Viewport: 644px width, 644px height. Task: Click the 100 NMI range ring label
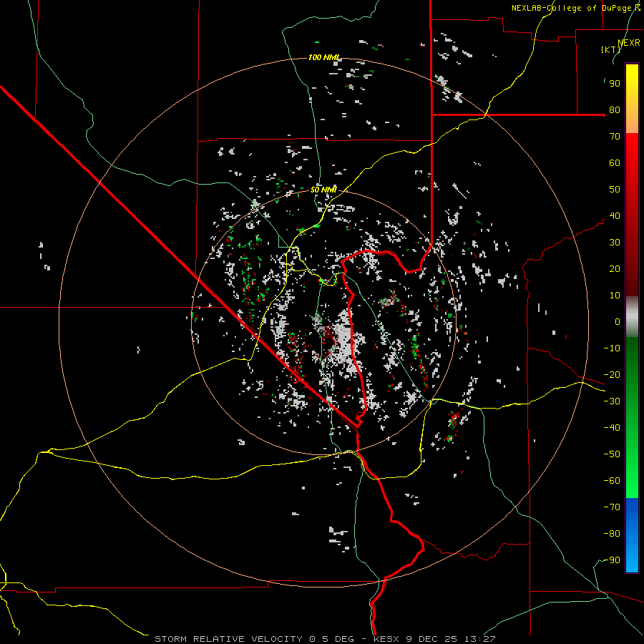coord(324,57)
